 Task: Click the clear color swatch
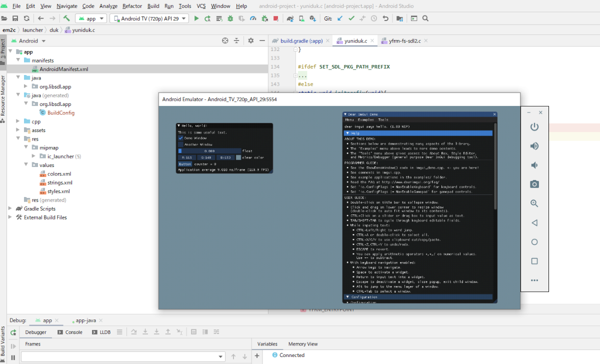(238, 157)
